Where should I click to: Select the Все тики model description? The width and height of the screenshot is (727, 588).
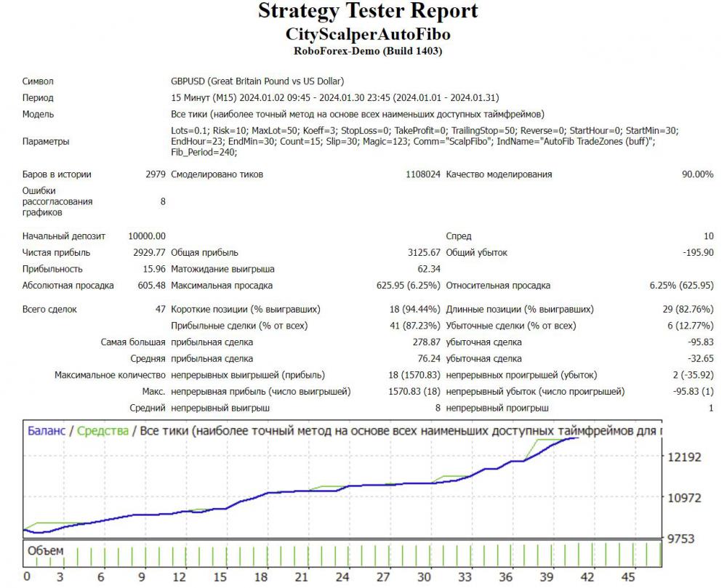pos(358,114)
